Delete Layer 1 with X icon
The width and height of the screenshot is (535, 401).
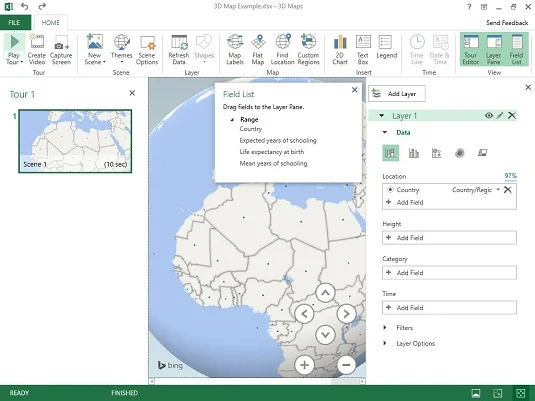pyautogui.click(x=512, y=115)
